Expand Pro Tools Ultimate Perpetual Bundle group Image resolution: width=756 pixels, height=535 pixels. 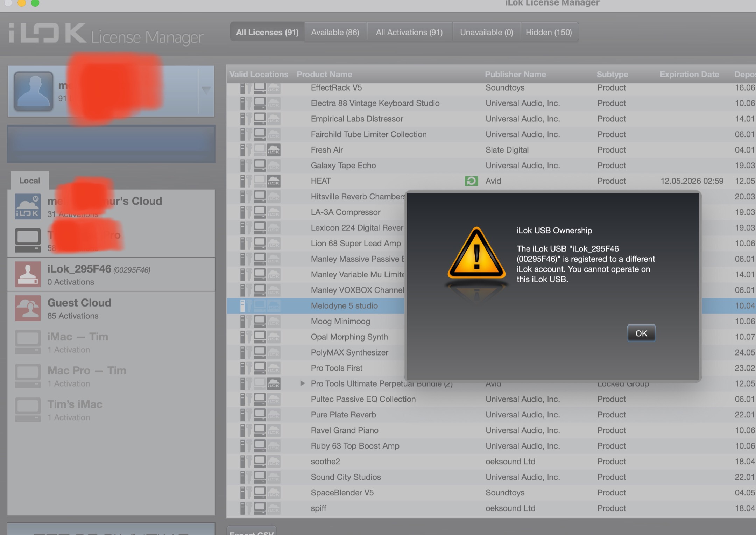[302, 383]
